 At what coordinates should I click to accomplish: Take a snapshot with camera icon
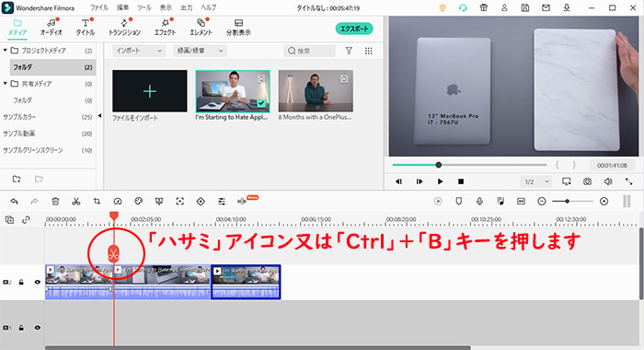(587, 181)
